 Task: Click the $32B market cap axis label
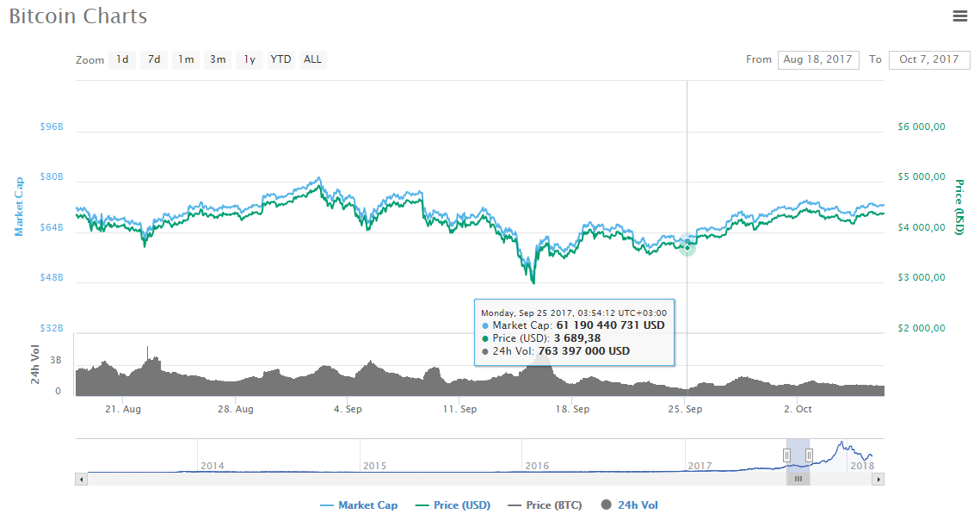(x=52, y=328)
